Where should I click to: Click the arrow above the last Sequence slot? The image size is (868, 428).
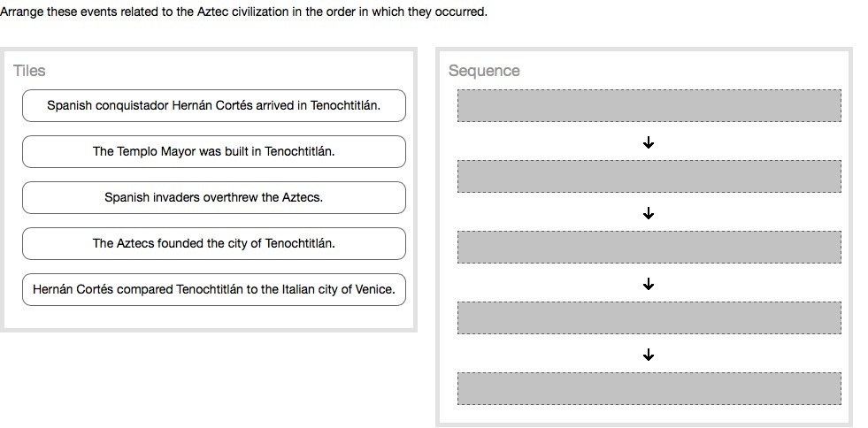pos(649,354)
